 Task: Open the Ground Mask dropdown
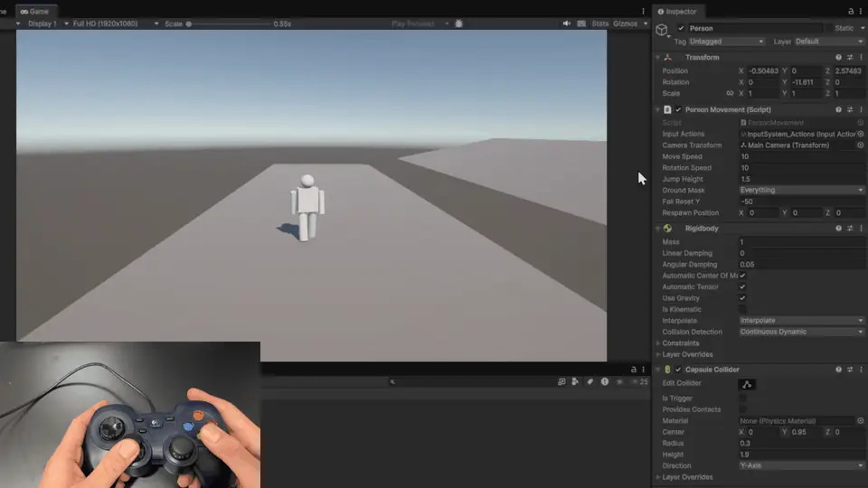(802, 191)
